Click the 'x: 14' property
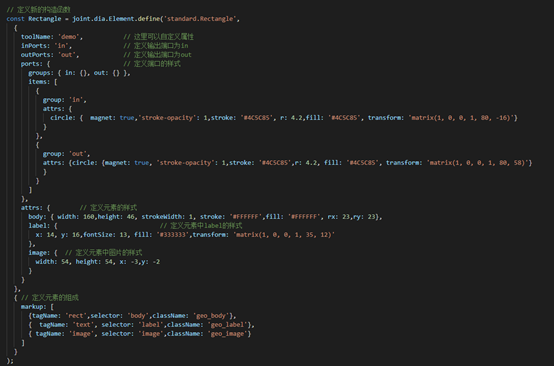Viewport: 554px width, 366px height. pos(45,235)
